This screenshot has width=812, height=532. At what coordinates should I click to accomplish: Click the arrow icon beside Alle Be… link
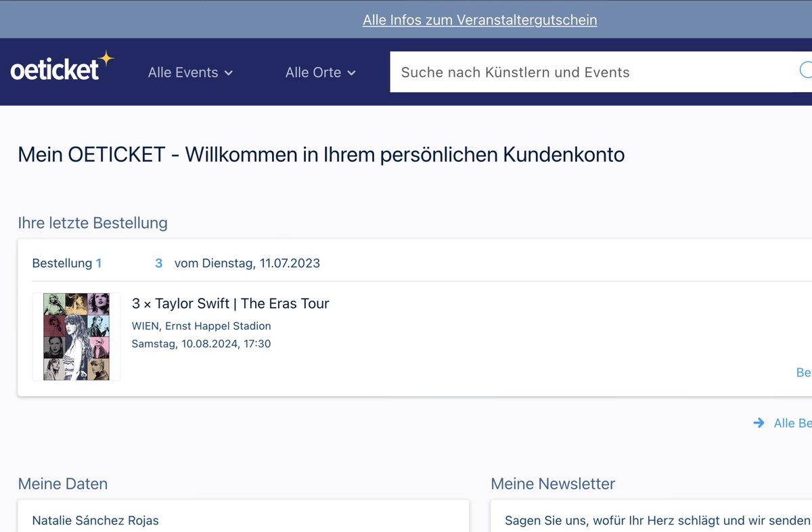759,423
